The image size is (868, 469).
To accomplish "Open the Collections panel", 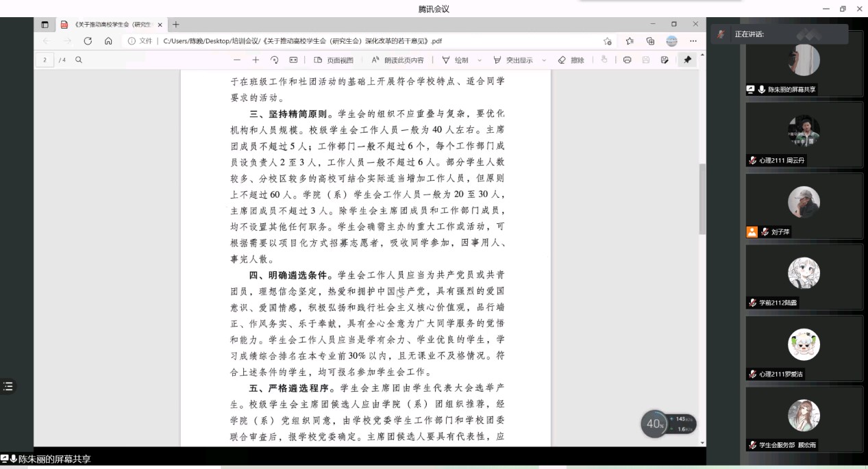I will [651, 41].
